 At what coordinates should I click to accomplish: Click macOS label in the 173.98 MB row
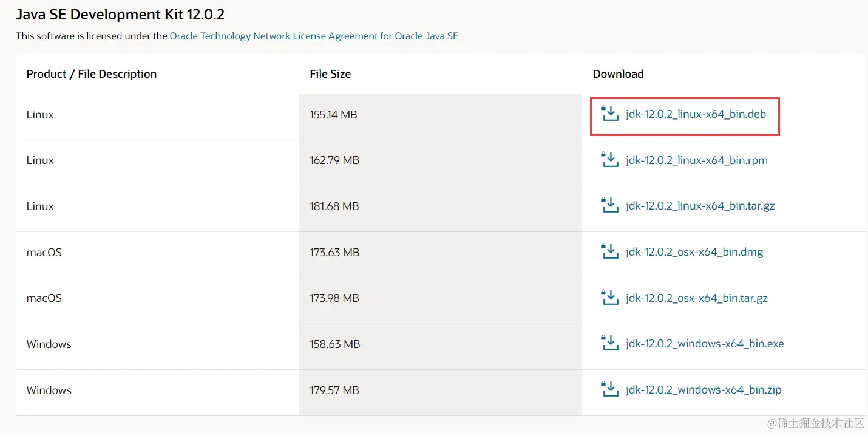point(44,298)
